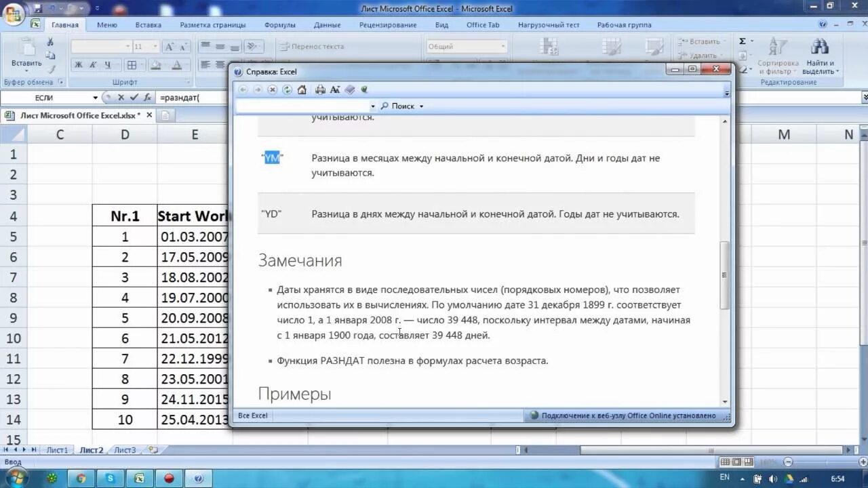868x488 pixels.
Task: Stop loading in the Help toolbar
Action: [273, 89]
